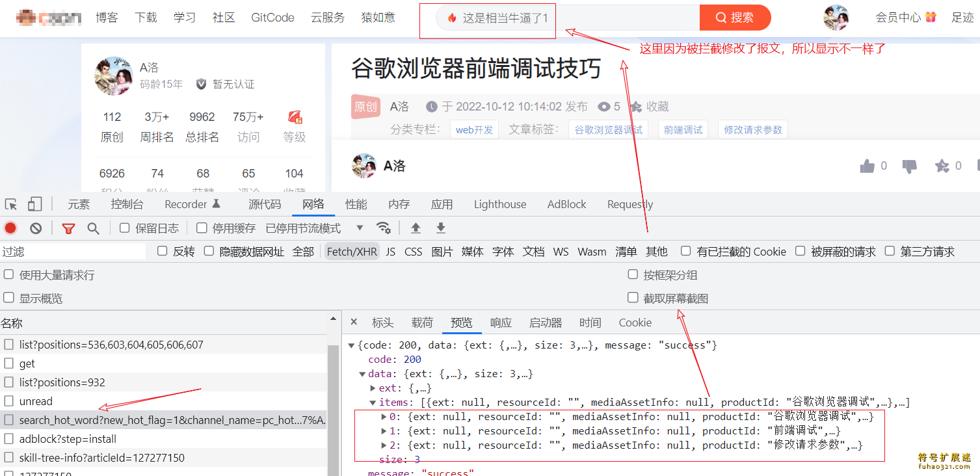Collapse the items array
The width and height of the screenshot is (980, 476).
373,403
